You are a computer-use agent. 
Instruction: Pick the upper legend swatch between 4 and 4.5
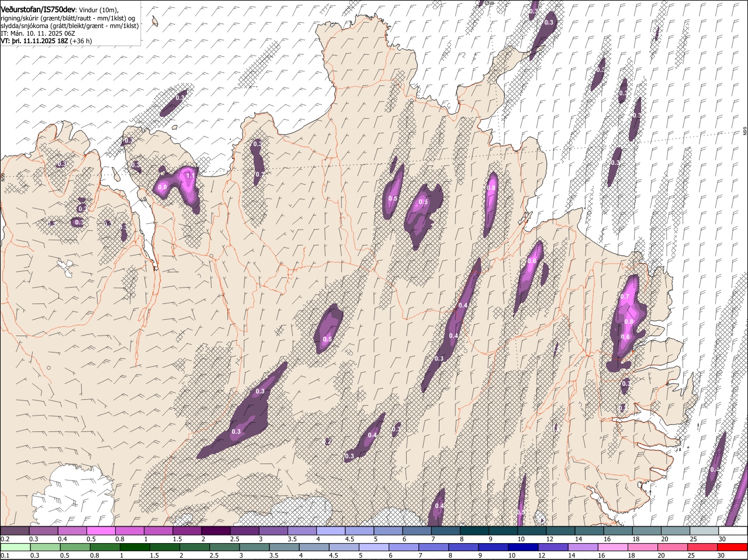[330, 531]
